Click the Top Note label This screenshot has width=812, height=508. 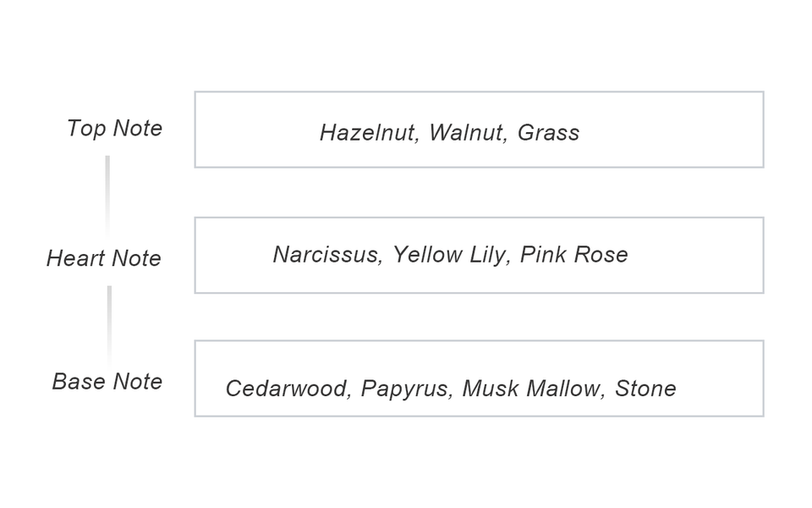(x=114, y=129)
